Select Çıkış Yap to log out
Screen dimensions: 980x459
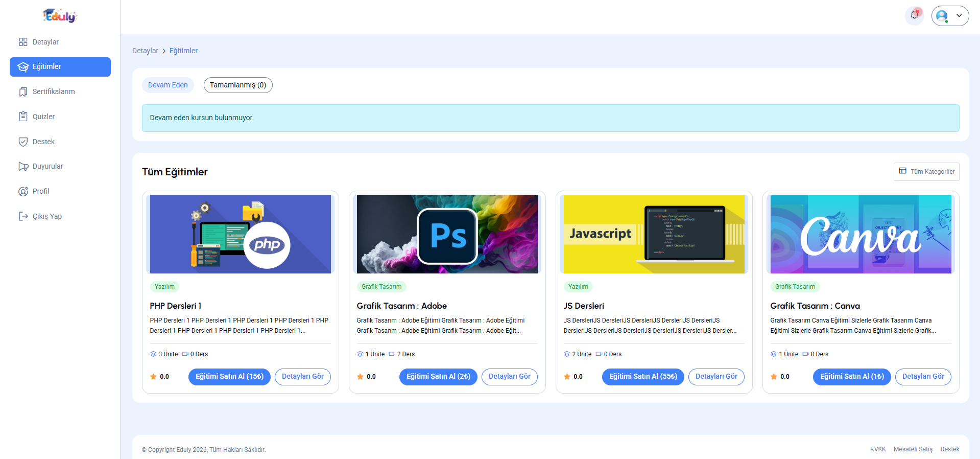pos(60,216)
